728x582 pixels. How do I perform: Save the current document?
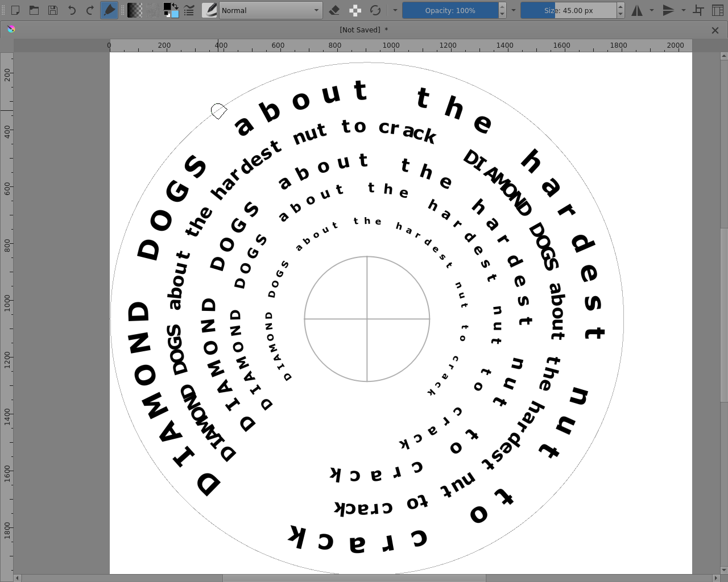(x=53, y=10)
